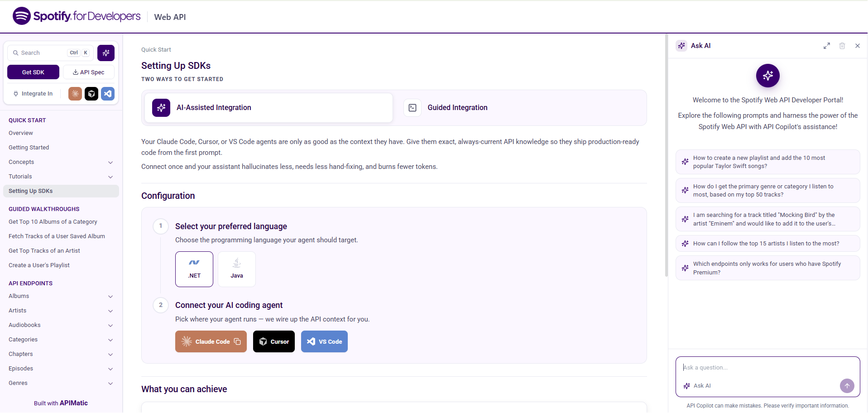
Task: Click the Ask AI label below the input
Action: (702, 386)
